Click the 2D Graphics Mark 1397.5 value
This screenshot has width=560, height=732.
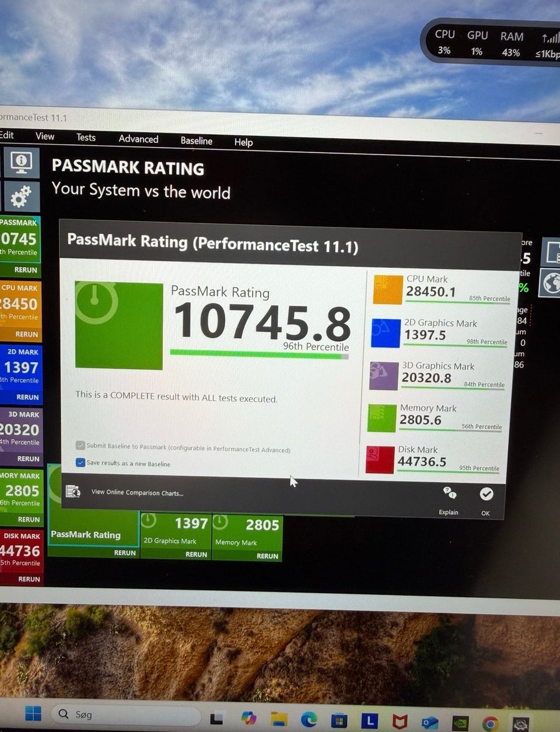click(x=425, y=335)
